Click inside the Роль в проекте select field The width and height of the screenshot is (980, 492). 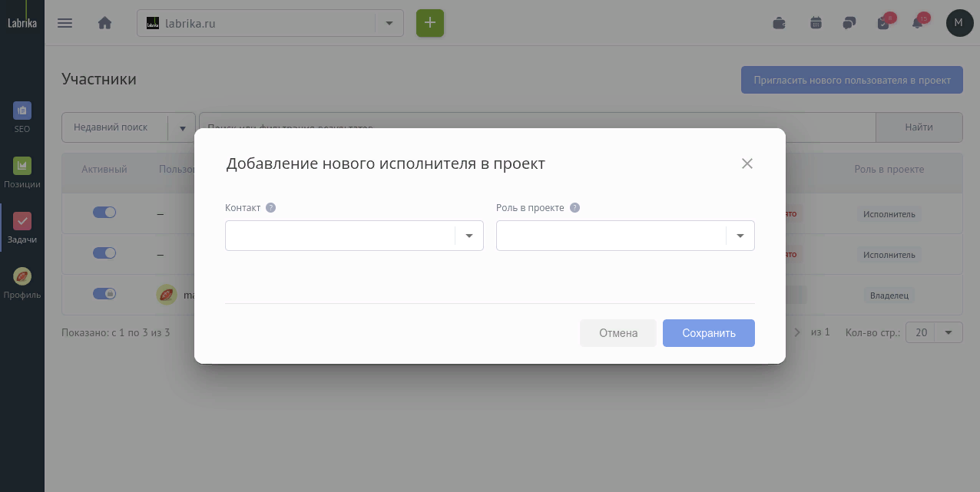[625, 236]
